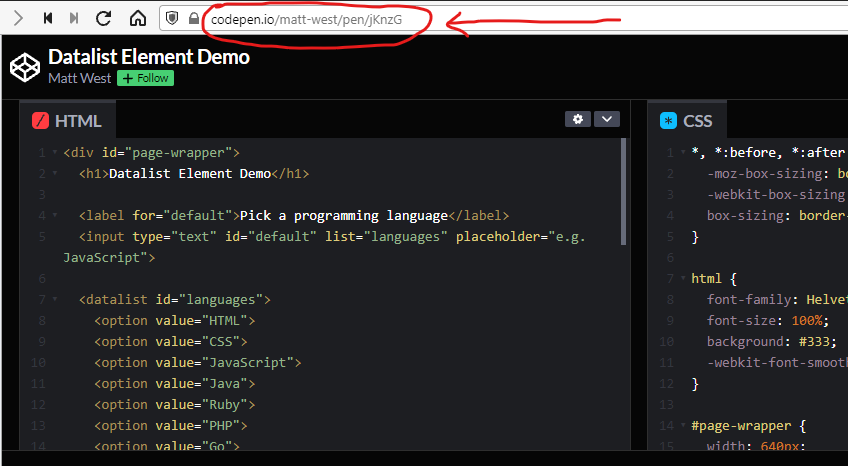The height and width of the screenshot is (466, 848).
Task: Click the option value="Ruby" line
Action: [x=175, y=405]
